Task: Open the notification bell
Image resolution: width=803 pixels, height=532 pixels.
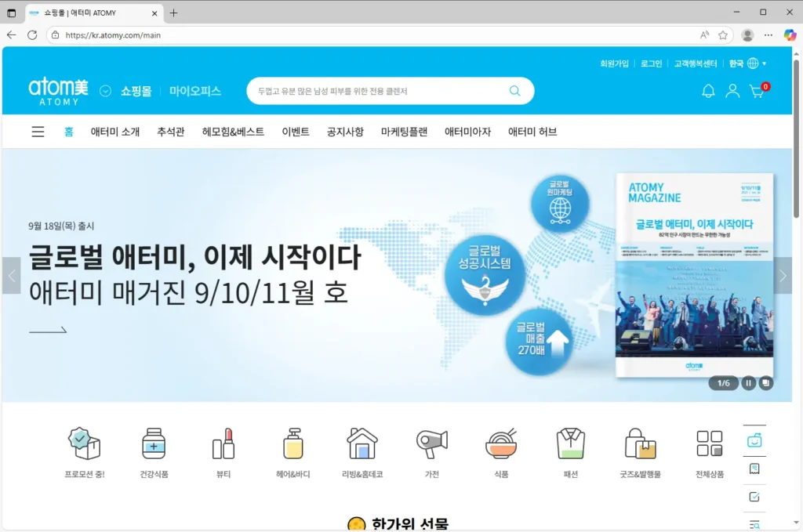Action: click(708, 92)
